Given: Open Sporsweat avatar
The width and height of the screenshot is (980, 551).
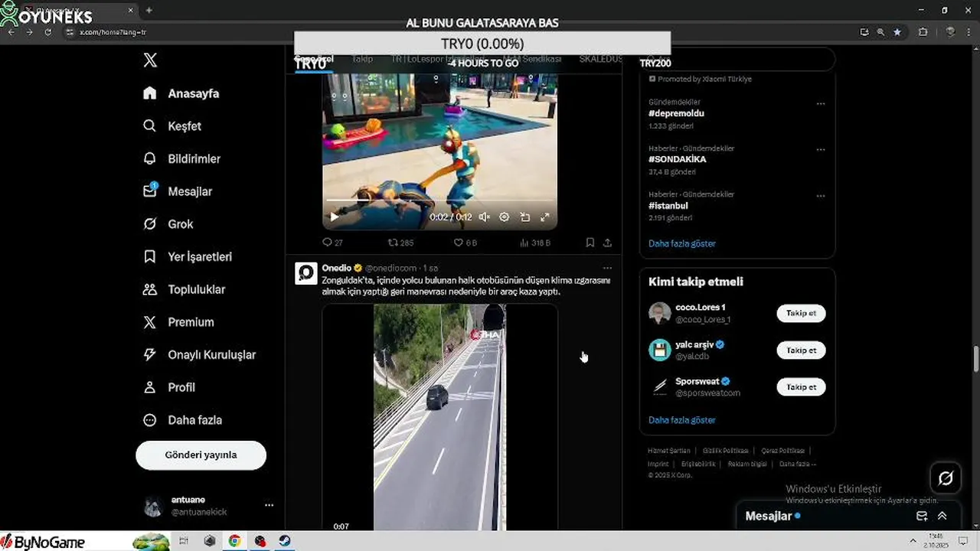Looking at the screenshot, I should pyautogui.click(x=660, y=387).
